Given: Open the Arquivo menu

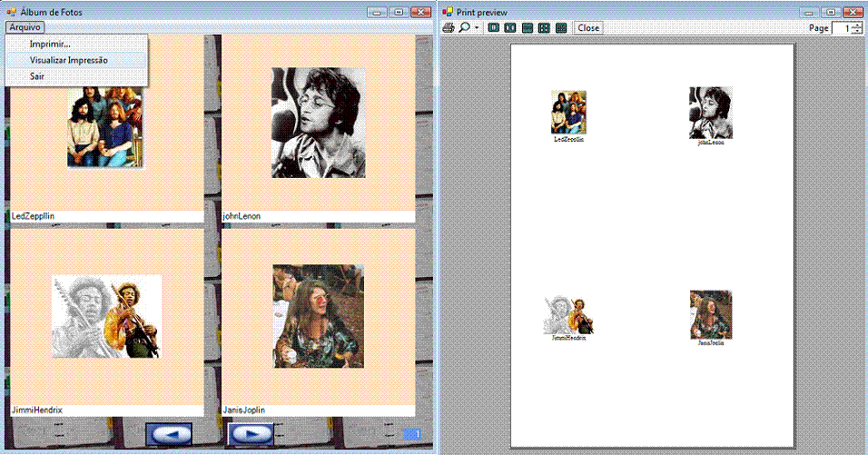Looking at the screenshot, I should coord(25,27).
